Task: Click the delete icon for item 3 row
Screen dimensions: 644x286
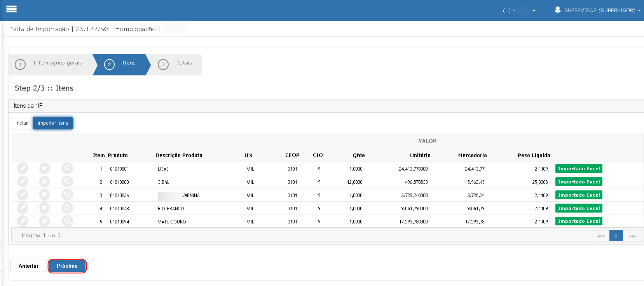Action: [45, 195]
